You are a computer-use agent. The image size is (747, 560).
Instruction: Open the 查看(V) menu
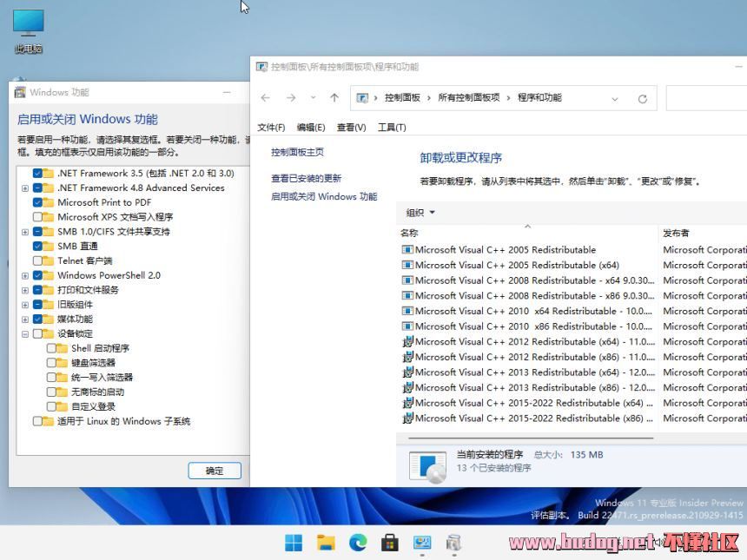[350, 127]
